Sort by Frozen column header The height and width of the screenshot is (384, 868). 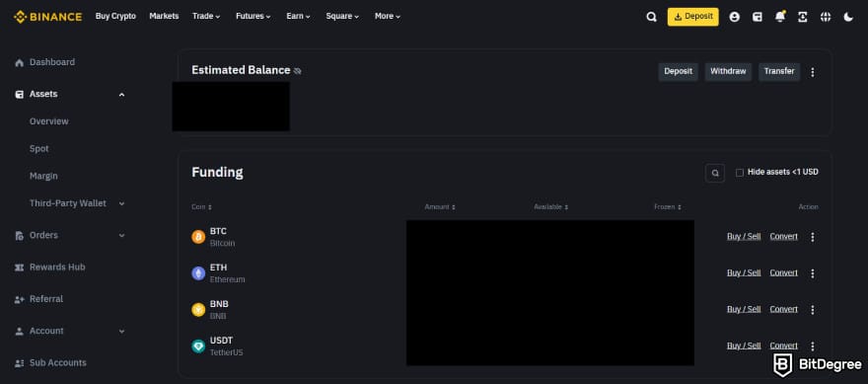(x=668, y=206)
